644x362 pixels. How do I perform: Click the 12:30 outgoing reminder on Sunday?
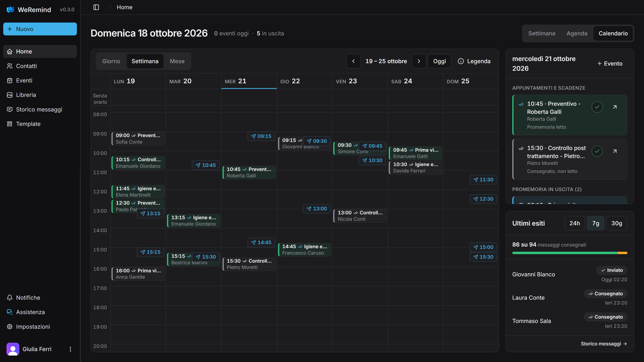coord(483,199)
